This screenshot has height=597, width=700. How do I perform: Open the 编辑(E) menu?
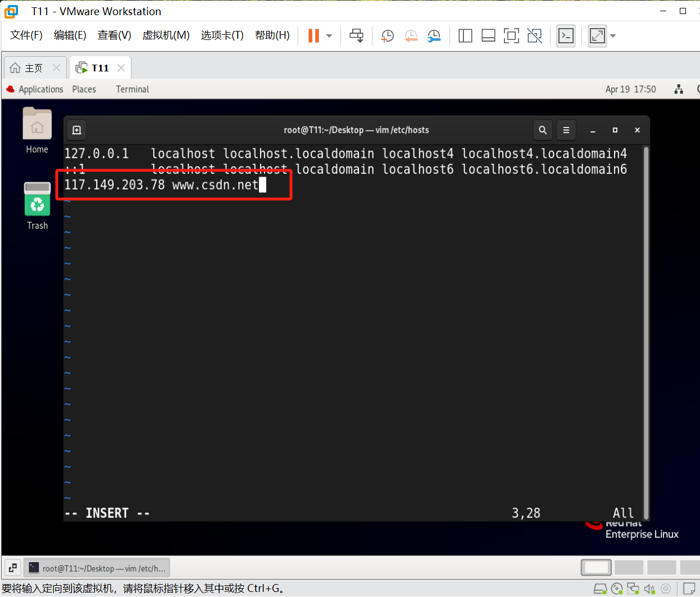[70, 35]
